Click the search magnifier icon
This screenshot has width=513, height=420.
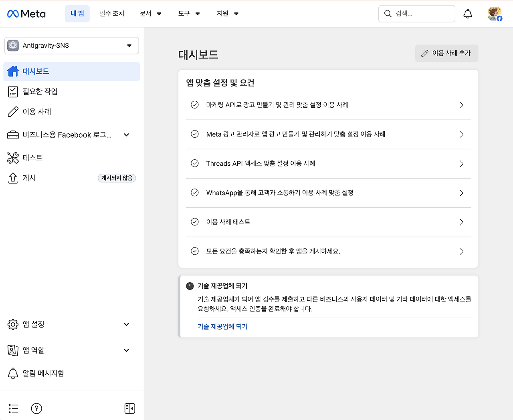(x=388, y=14)
